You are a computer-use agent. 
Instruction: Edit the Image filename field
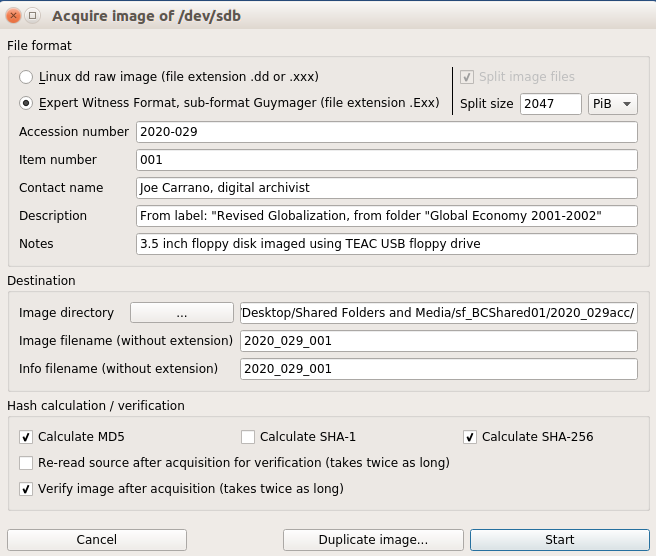[438, 341]
